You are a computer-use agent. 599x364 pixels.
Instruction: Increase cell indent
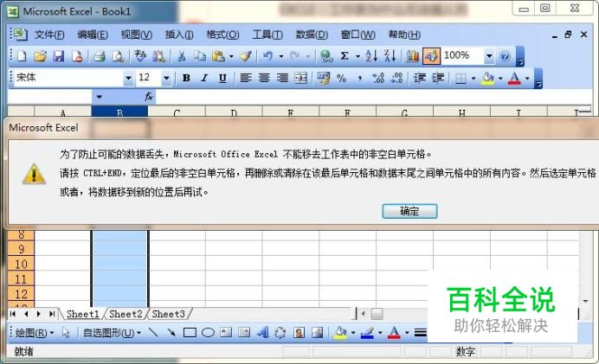point(438,78)
